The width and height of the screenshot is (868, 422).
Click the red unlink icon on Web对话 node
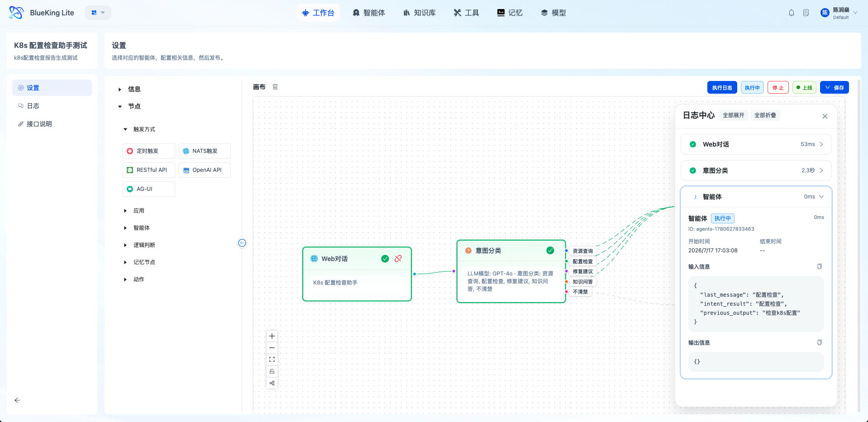pos(398,259)
